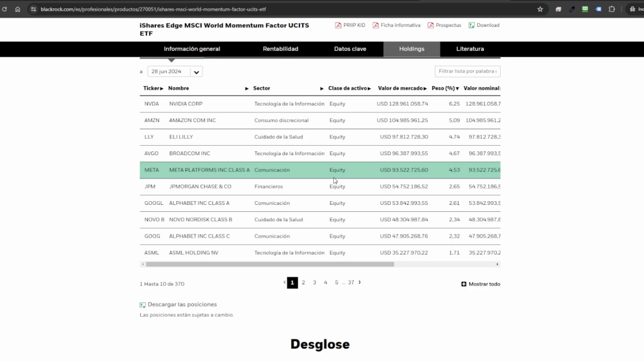The height and width of the screenshot is (362, 644).
Task: Click NVIDIA CORP name cell
Action: pyautogui.click(x=186, y=104)
